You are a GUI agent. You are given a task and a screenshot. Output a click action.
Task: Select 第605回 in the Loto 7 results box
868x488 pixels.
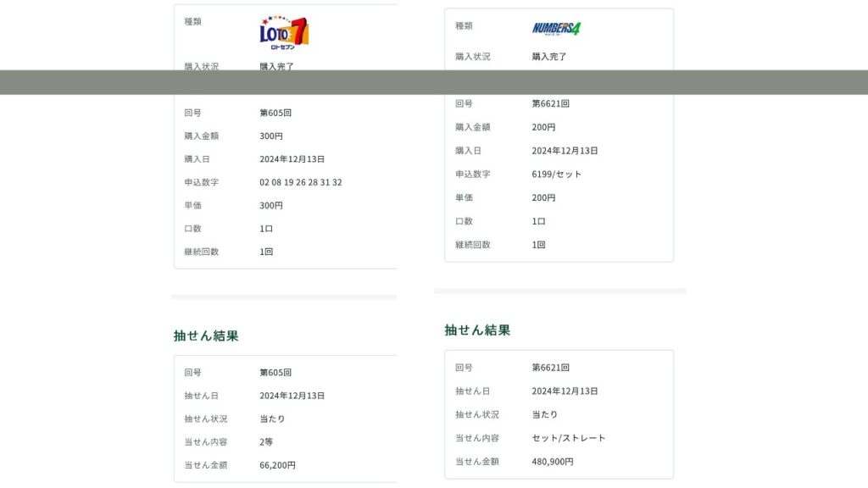pos(275,373)
